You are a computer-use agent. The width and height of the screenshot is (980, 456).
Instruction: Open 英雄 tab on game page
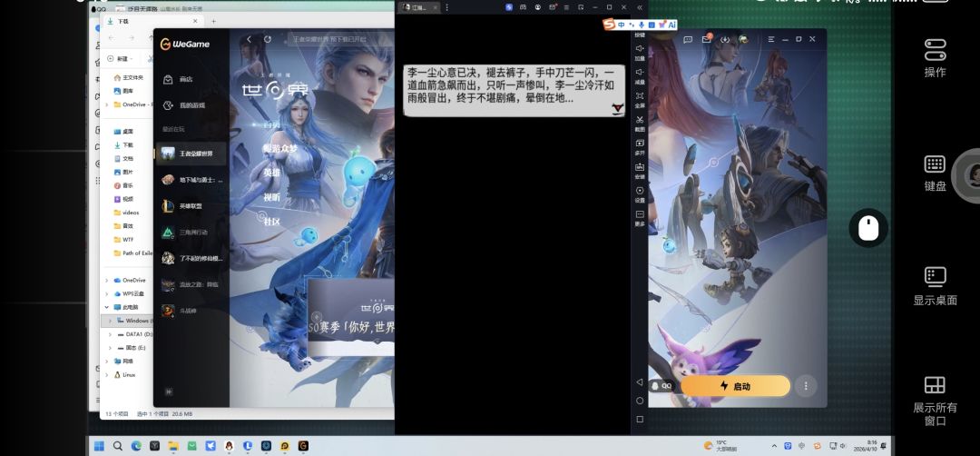[271, 173]
